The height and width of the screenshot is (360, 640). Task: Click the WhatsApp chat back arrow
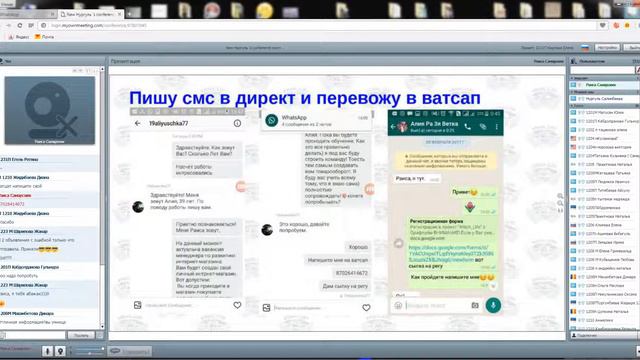pyautogui.click(x=393, y=127)
